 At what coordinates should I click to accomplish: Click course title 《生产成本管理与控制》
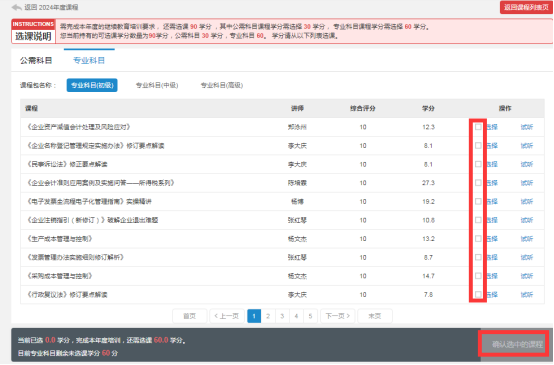pos(60,239)
